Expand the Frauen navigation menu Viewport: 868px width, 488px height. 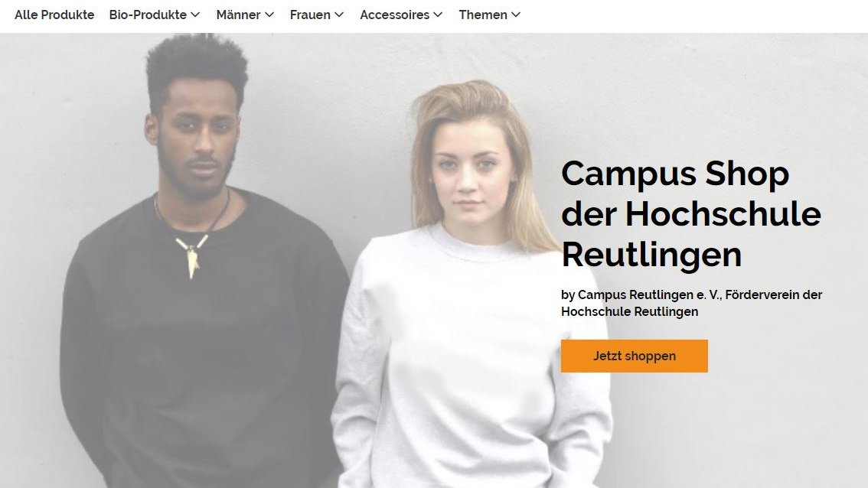click(317, 15)
